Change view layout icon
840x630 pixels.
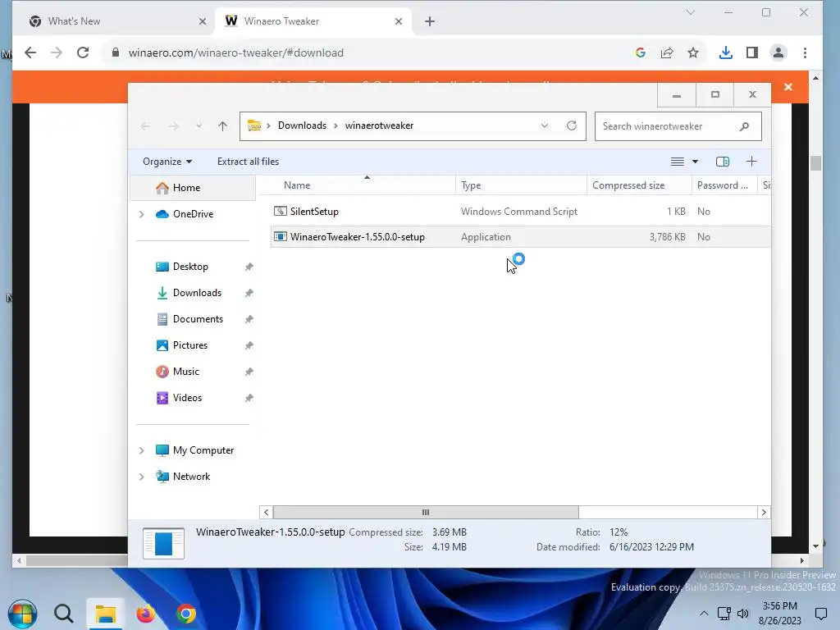coord(677,162)
